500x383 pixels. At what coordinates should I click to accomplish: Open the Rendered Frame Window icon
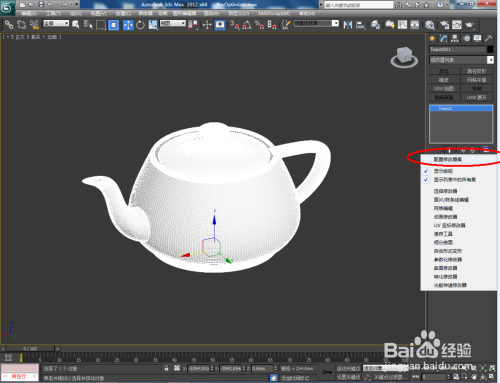[x=457, y=25]
